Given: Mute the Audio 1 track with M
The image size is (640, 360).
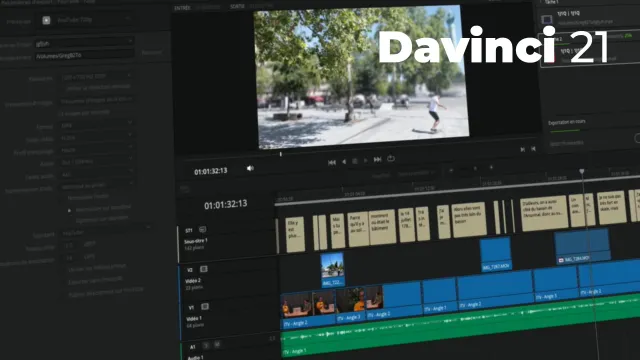Looking at the screenshot, I should (218, 344).
